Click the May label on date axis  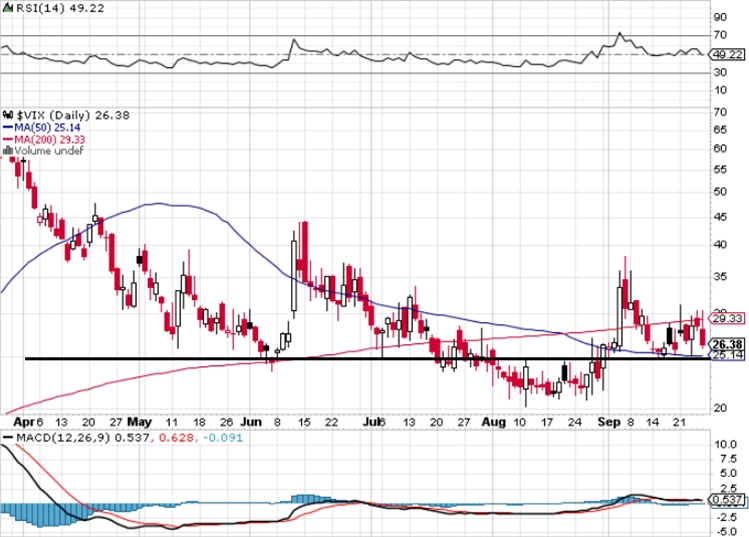pos(139,422)
